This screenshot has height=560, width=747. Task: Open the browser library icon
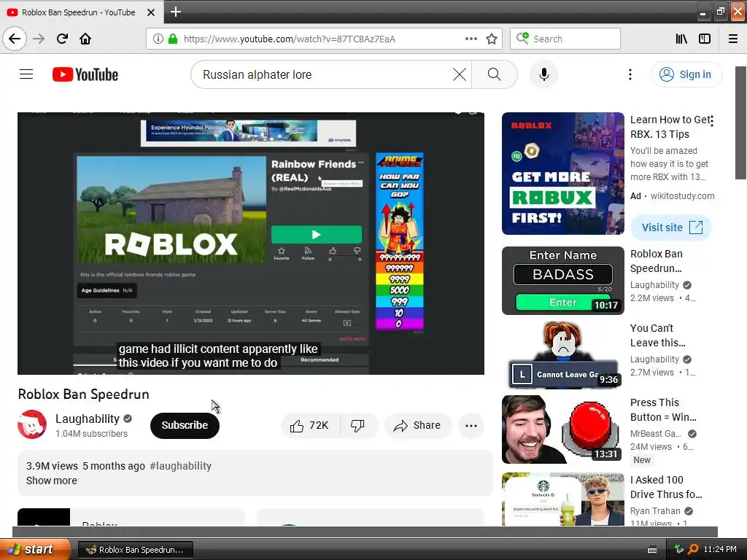tap(681, 39)
